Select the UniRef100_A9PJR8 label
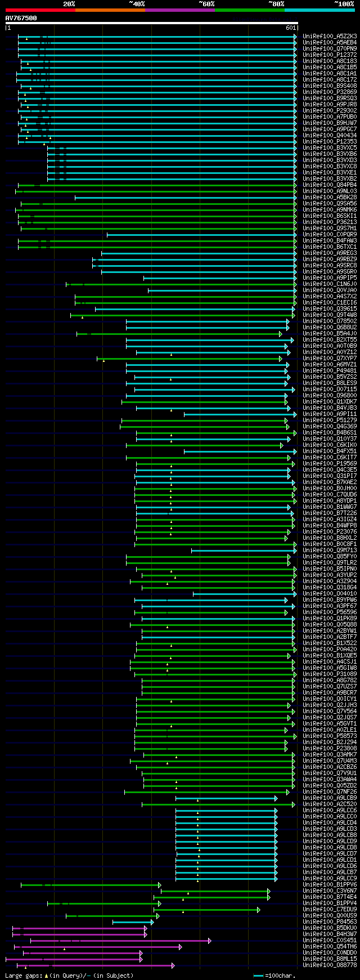Viewport: 360px width, 980px height. tap(330, 105)
